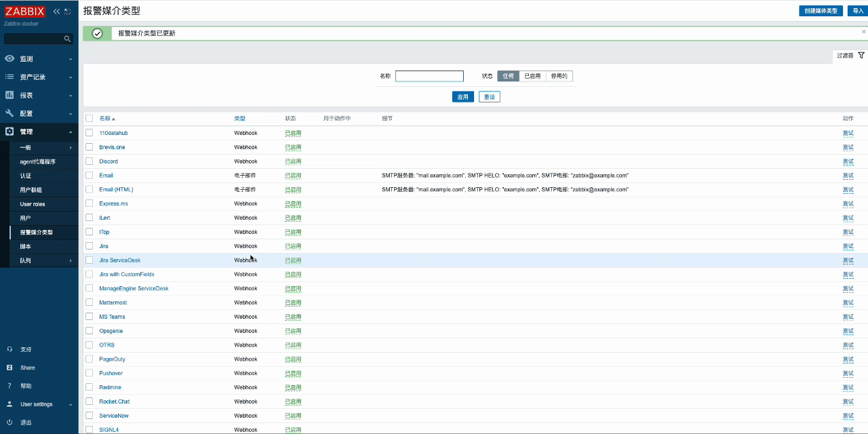Viewport: 868px width, 434px height.
Task: Click the 配置 wrench icon
Action: click(x=9, y=113)
